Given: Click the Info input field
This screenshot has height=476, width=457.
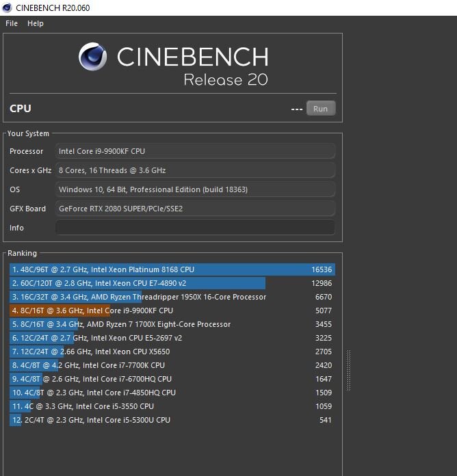Looking at the screenshot, I should (195, 228).
